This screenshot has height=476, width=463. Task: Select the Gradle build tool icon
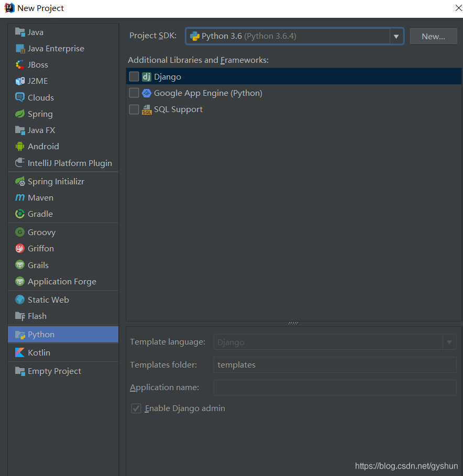(19, 214)
